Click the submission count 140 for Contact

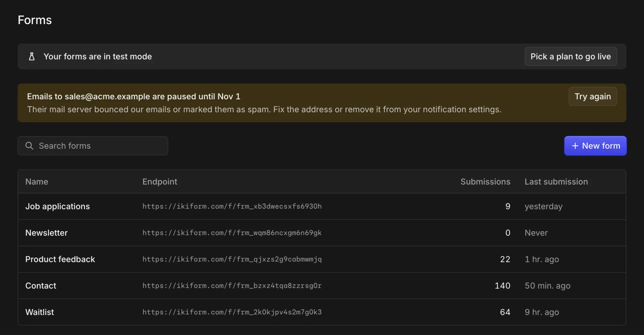tap(503, 286)
